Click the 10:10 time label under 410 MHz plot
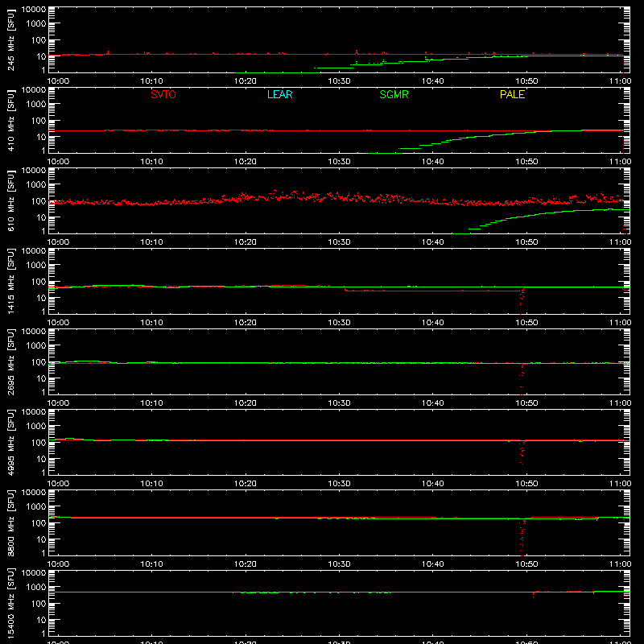This screenshot has height=644, width=644. pos(151,162)
